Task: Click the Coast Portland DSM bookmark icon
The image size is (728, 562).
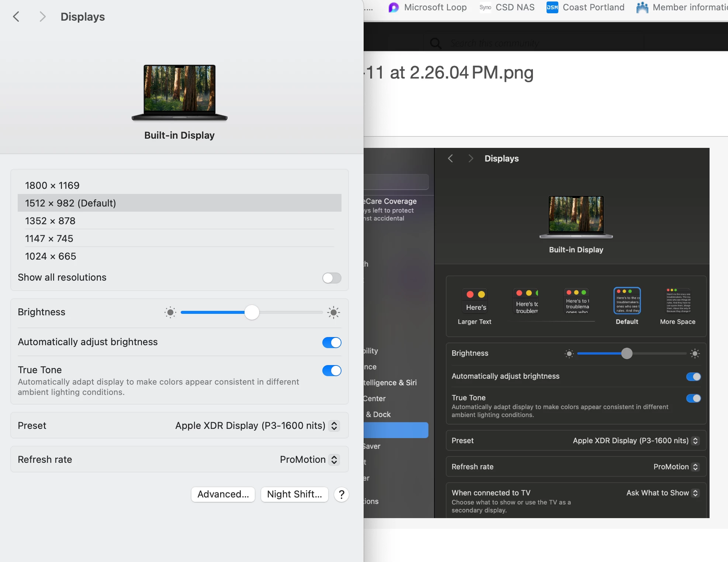Action: (x=552, y=7)
